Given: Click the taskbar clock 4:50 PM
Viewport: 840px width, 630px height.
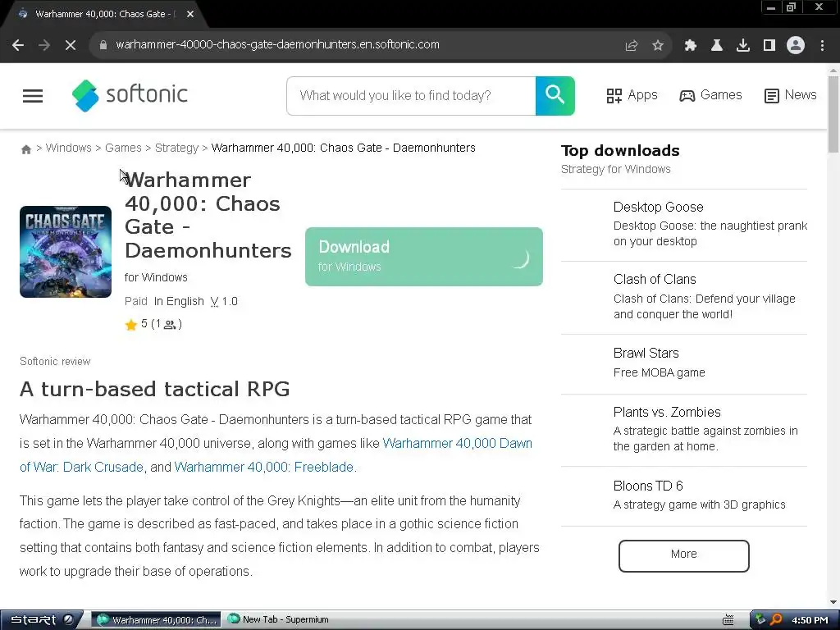Looking at the screenshot, I should (810, 620).
